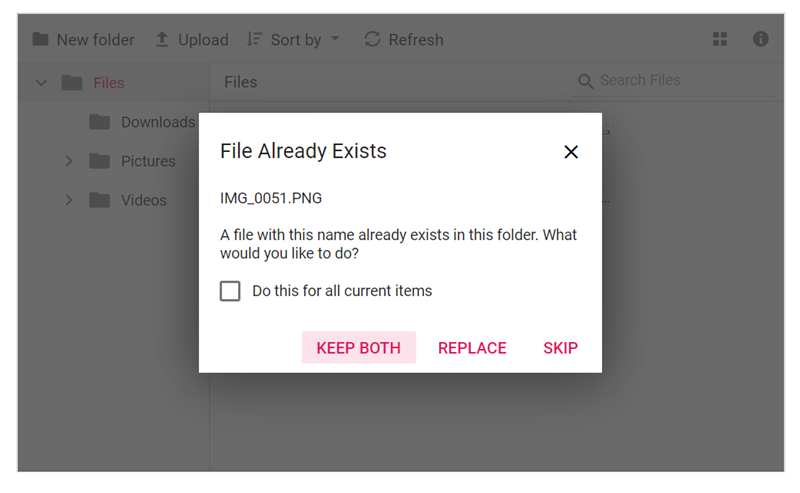Click the Sort by icon
This screenshot has width=800, height=493.
click(x=254, y=40)
